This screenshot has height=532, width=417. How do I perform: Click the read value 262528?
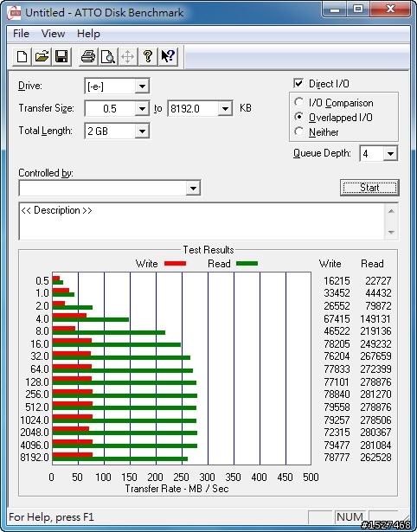[375, 458]
